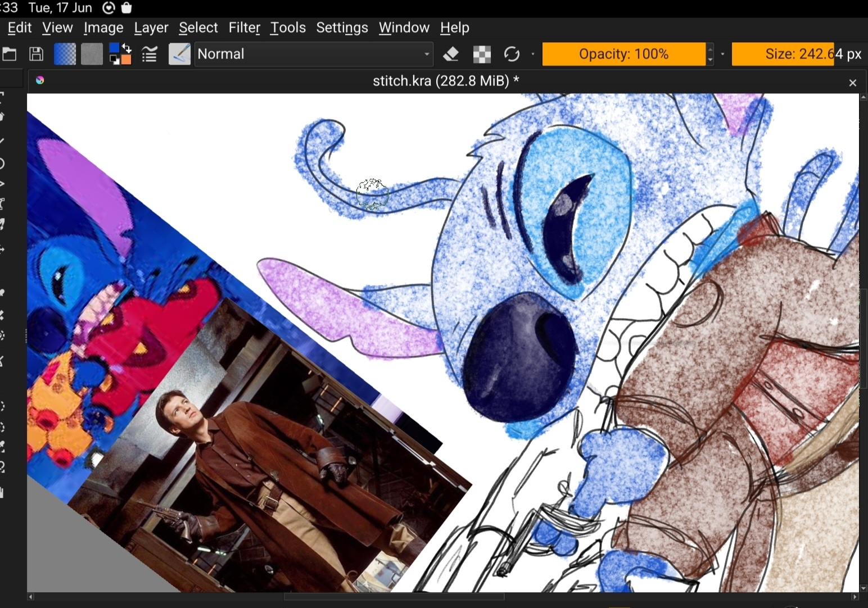The image size is (868, 608).
Task: Click the brush Size slider
Action: [798, 55]
